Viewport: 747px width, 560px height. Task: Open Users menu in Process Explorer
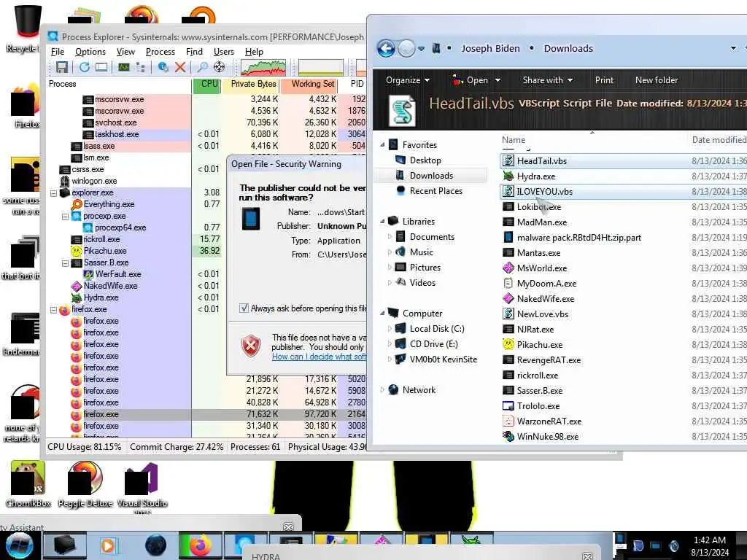click(223, 52)
